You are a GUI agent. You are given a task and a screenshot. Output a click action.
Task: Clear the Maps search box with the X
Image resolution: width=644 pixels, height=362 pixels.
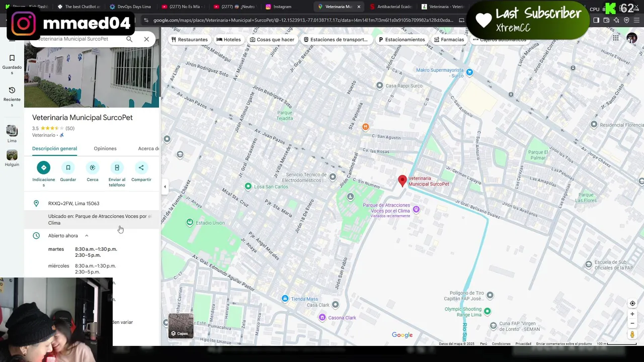tap(146, 39)
